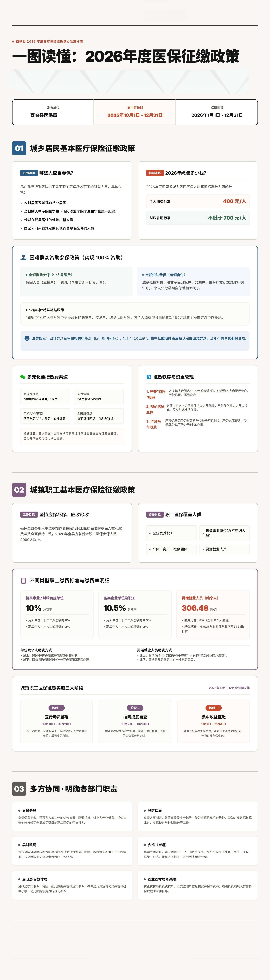Viewport: 270px width, 980px height.
Task: Click the 宣传动员部署 stage card
Action: click(x=57, y=721)
